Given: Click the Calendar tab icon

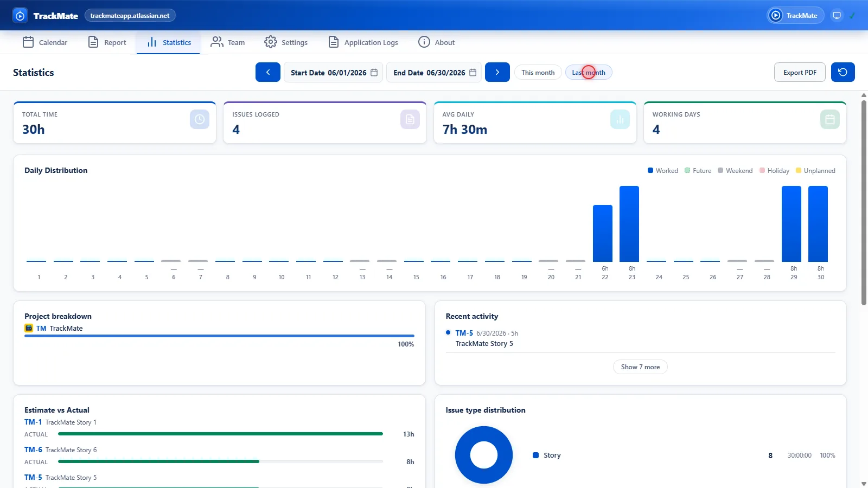Looking at the screenshot, I should (x=28, y=42).
